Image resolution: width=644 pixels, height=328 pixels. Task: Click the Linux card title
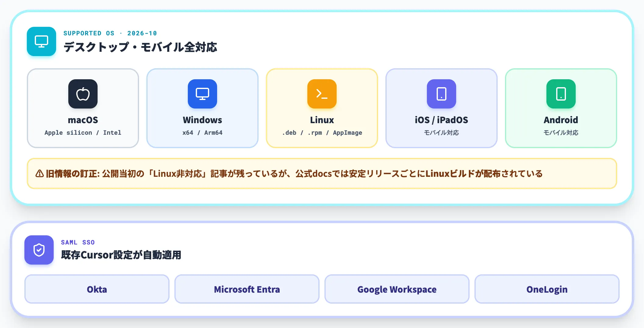pyautogui.click(x=322, y=120)
